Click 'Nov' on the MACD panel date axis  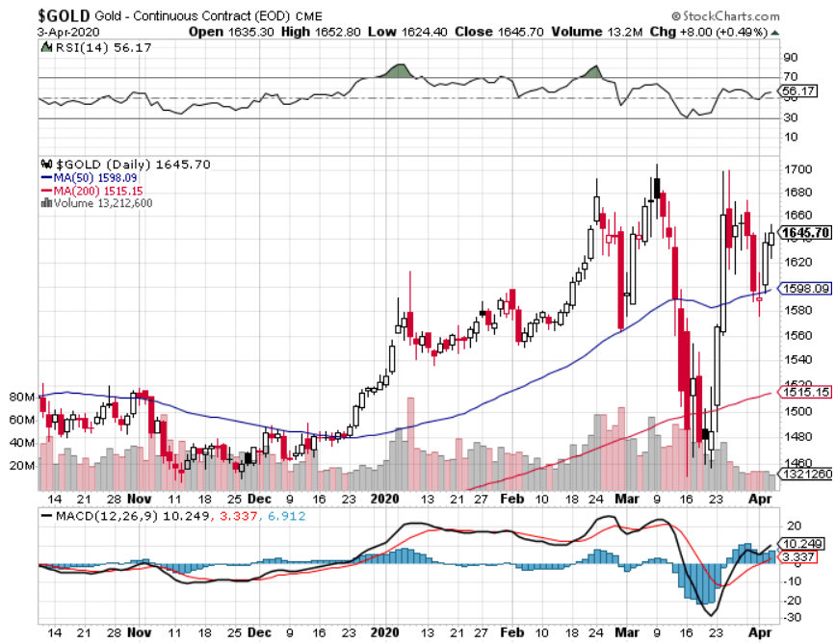click(139, 632)
